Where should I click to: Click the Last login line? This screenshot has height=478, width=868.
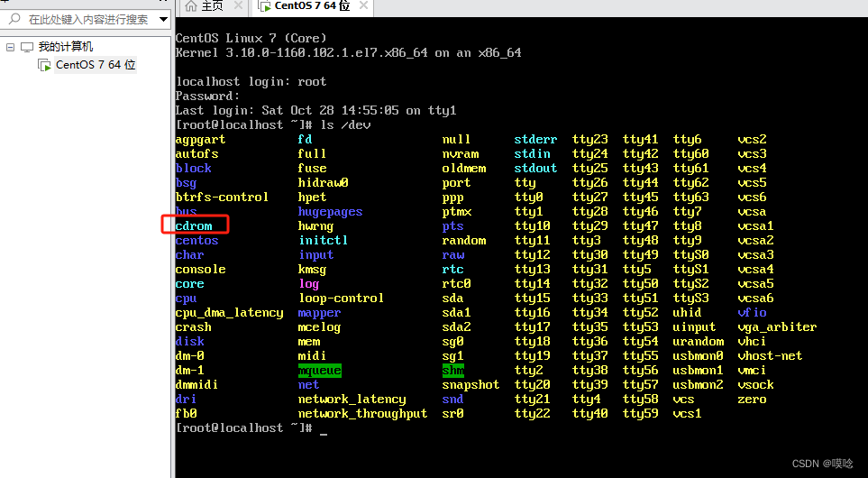pos(315,111)
